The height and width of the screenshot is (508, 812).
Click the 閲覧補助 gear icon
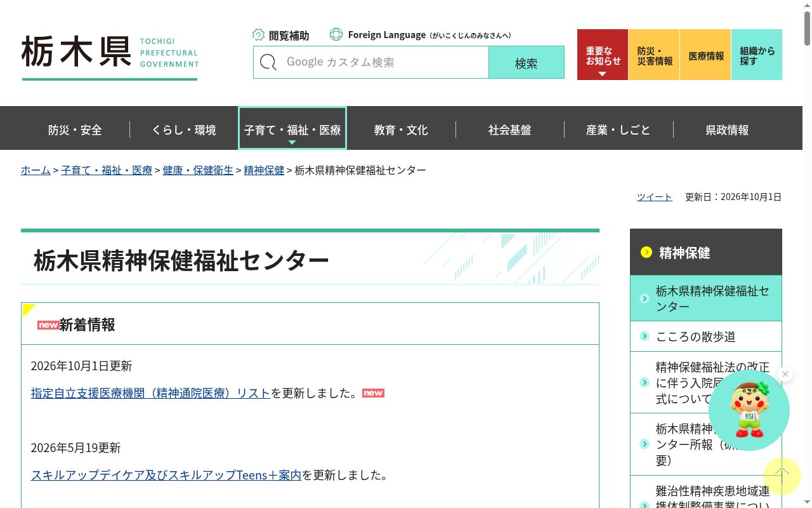(258, 35)
